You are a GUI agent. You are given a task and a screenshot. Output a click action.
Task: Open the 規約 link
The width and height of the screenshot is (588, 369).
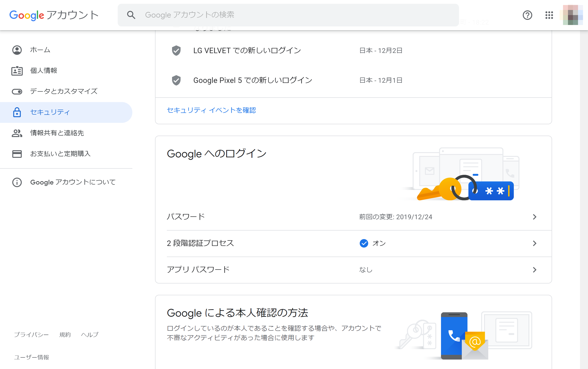pyautogui.click(x=65, y=335)
